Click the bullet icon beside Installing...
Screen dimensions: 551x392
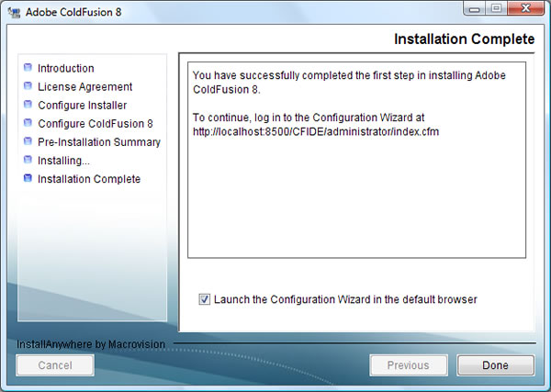(x=28, y=160)
